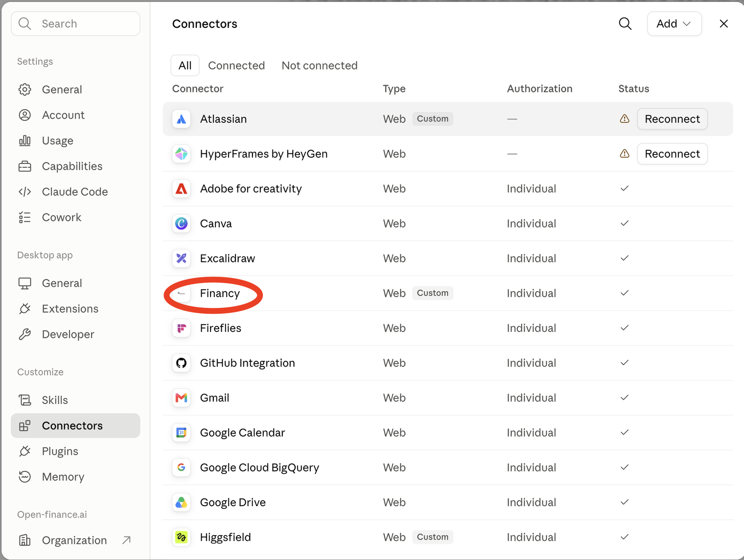Click the Memory icon in sidebar

tap(25, 477)
